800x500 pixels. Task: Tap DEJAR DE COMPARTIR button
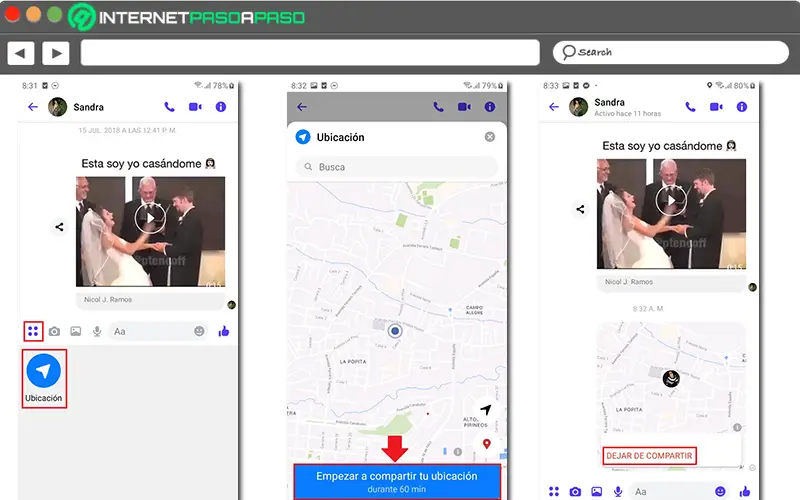tap(649, 456)
